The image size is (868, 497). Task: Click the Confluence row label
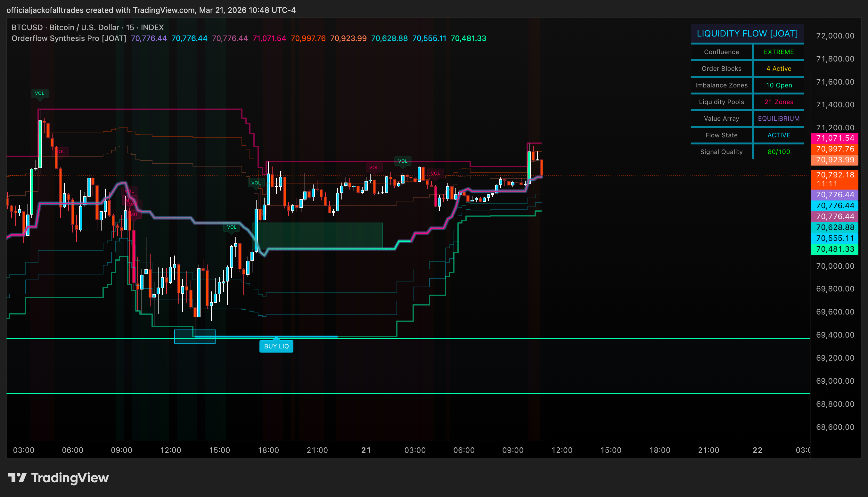coord(721,52)
